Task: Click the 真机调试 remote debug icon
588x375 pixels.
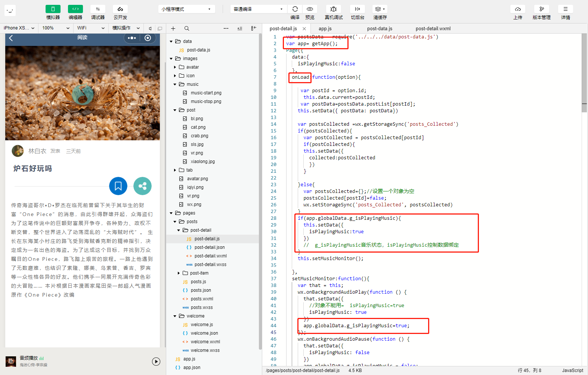Action: [x=334, y=9]
